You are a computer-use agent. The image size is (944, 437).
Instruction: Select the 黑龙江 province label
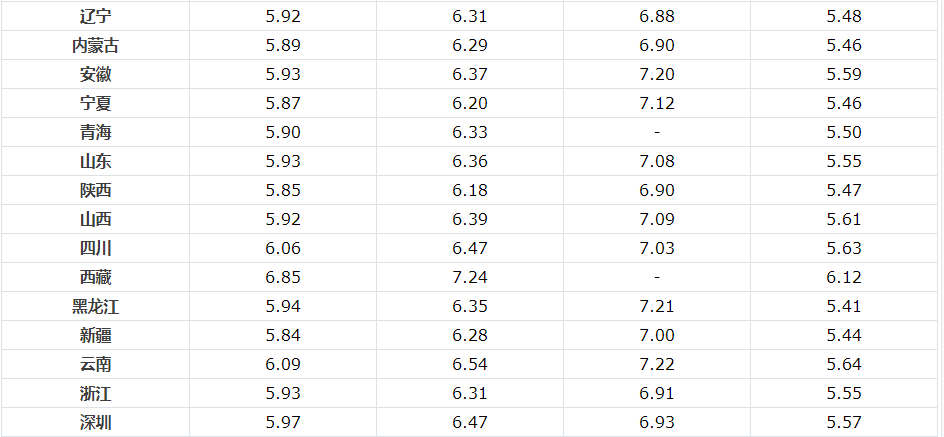tap(95, 306)
